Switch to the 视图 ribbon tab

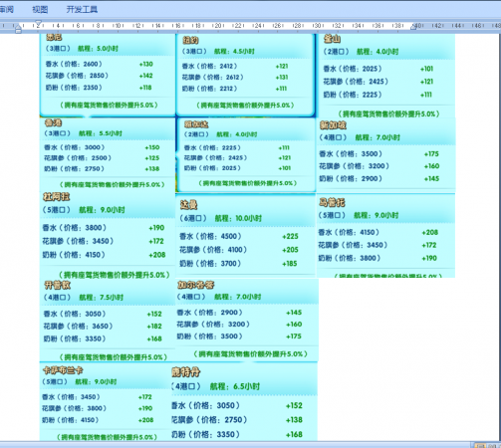point(40,9)
